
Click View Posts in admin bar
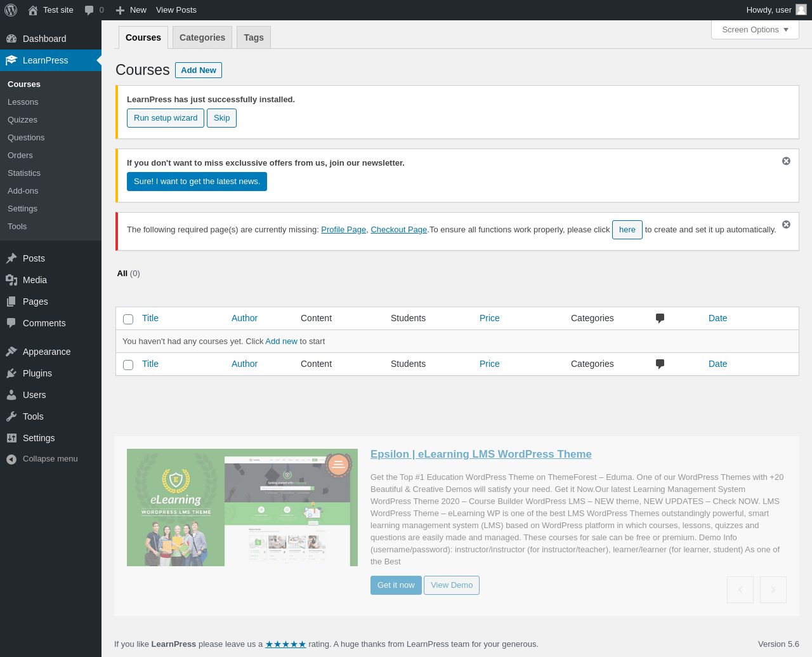(x=176, y=10)
